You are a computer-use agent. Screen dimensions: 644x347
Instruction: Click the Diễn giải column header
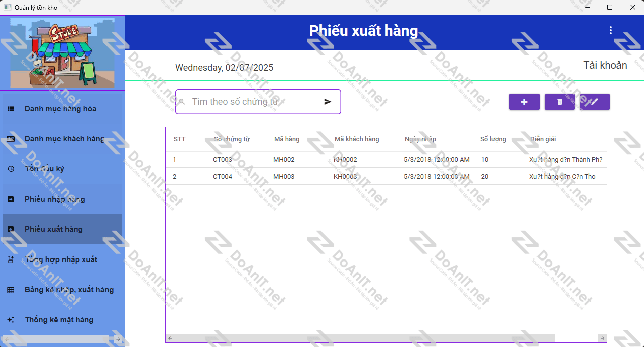[543, 139]
